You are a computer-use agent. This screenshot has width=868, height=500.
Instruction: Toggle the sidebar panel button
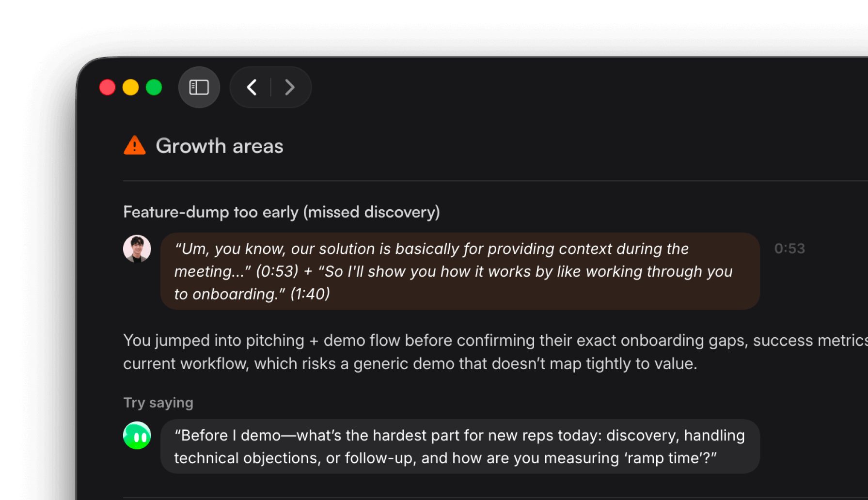199,87
